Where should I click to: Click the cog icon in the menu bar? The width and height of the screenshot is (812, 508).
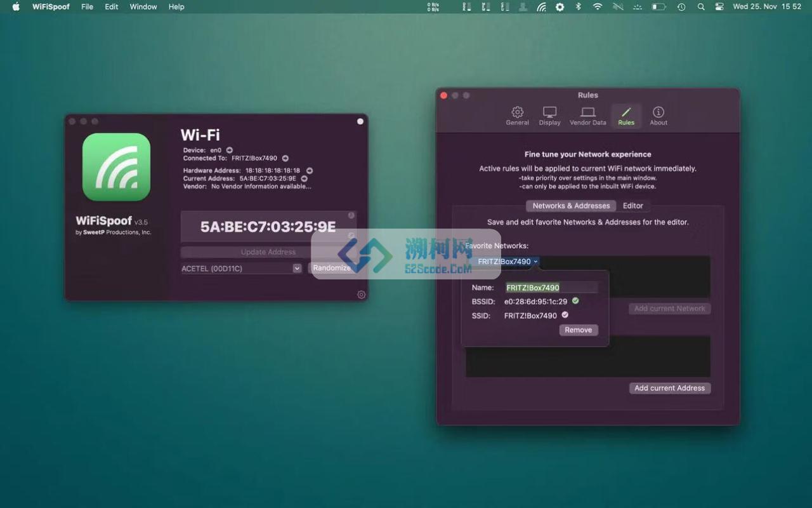tap(560, 7)
